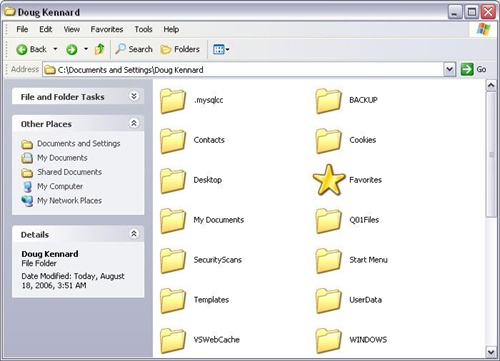The image size is (500, 361).
Task: Click the scroll down arrow
Action: (491, 352)
